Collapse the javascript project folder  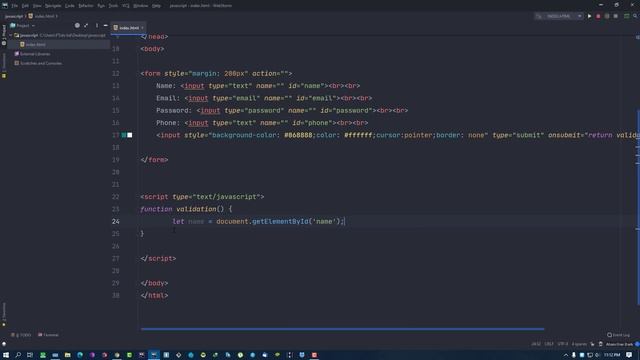(11, 36)
